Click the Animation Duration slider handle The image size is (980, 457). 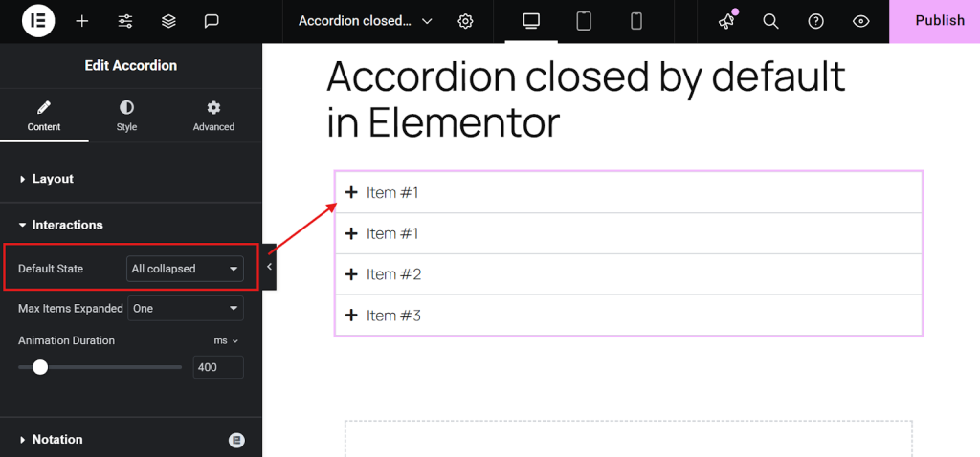point(40,367)
